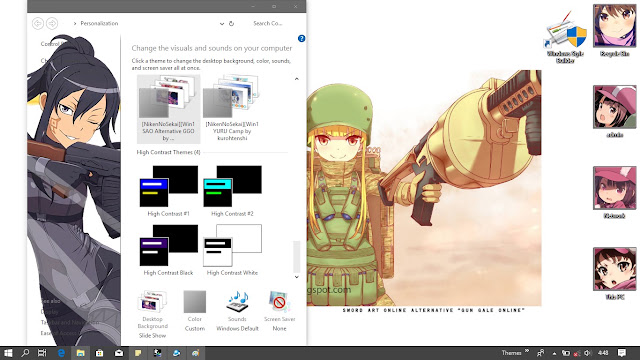The width and height of the screenshot is (640, 360).
Task: Open the Action Center notification icon
Action: (x=622, y=353)
